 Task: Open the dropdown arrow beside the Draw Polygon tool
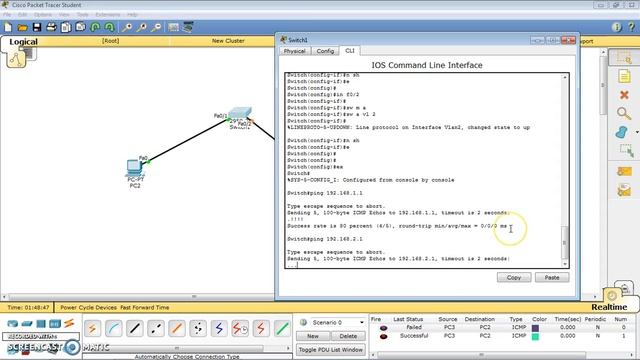(637, 132)
